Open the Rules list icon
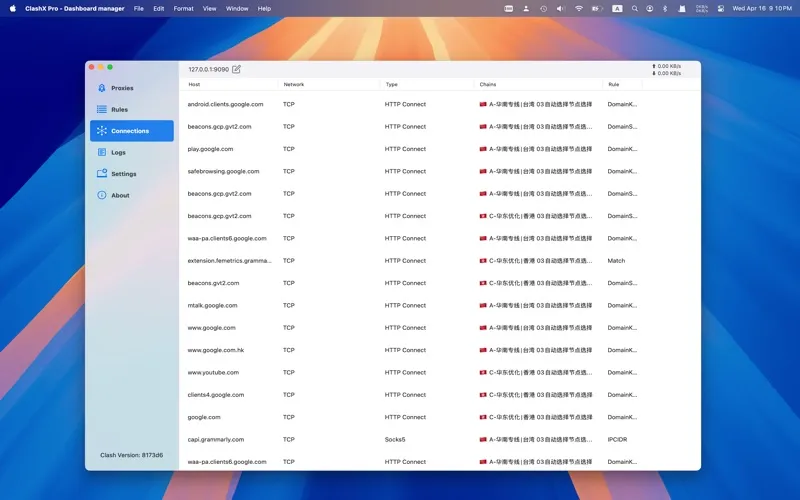Image resolution: width=800 pixels, height=500 pixels. click(x=102, y=109)
